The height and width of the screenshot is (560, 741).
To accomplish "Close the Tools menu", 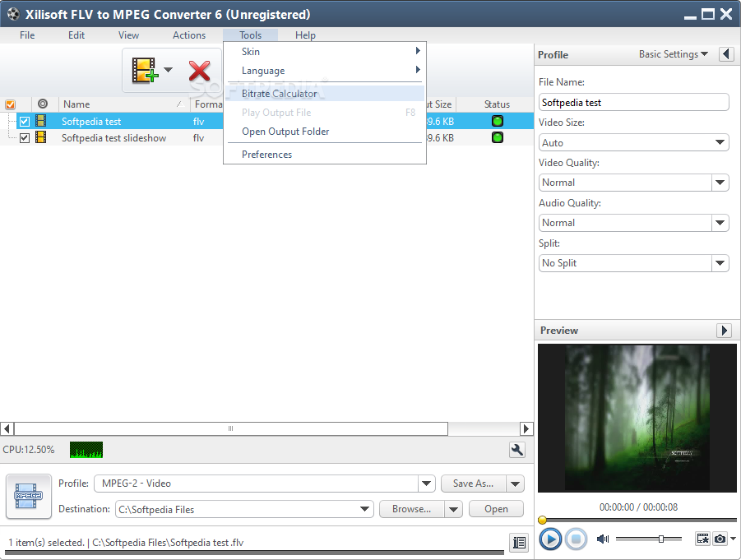I will (x=251, y=35).
